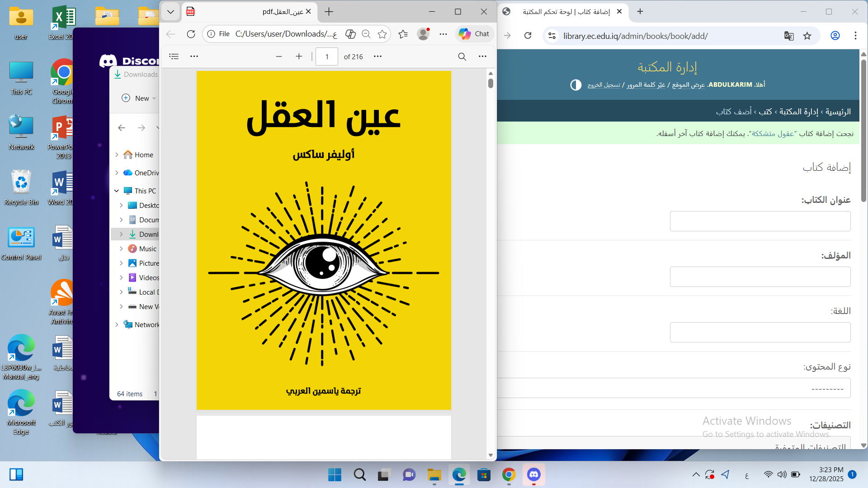
Task: Open Copilot Chat in Edge
Action: (474, 34)
